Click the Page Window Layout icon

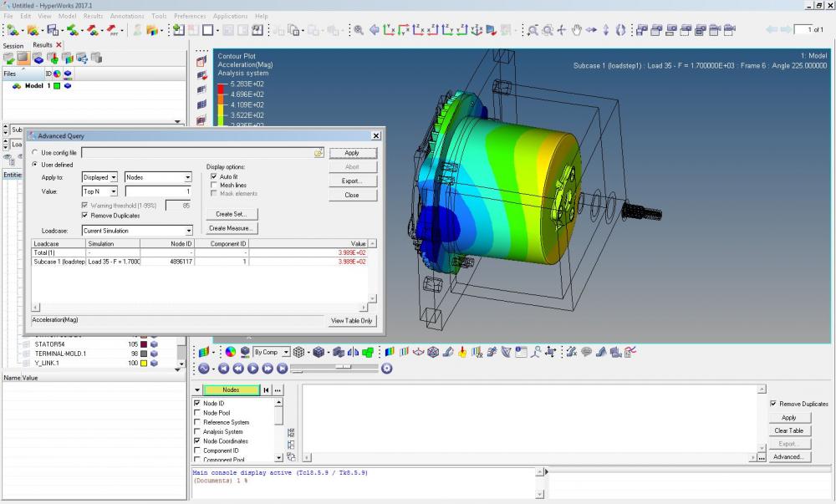click(208, 30)
